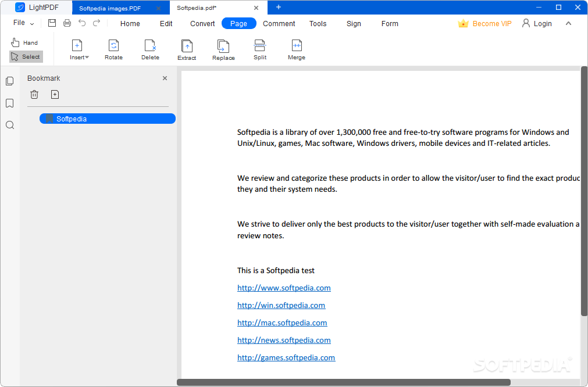Switch to the Edit tab

point(166,24)
